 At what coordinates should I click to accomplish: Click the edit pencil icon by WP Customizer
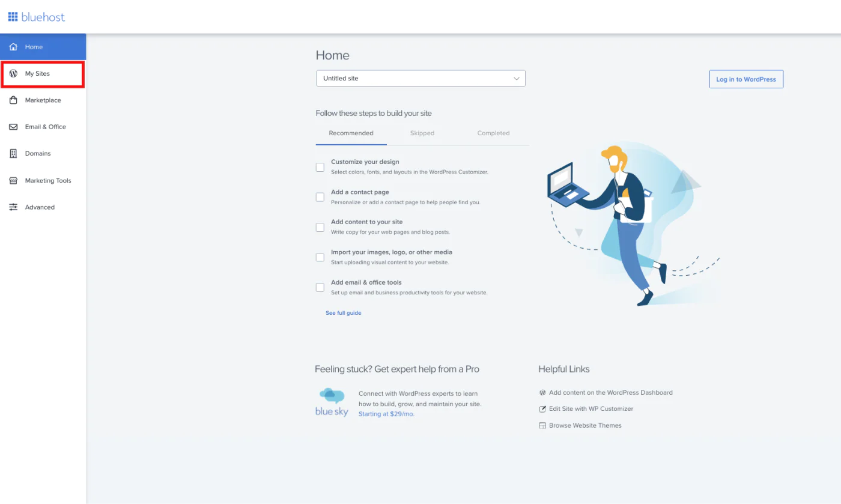pos(542,409)
